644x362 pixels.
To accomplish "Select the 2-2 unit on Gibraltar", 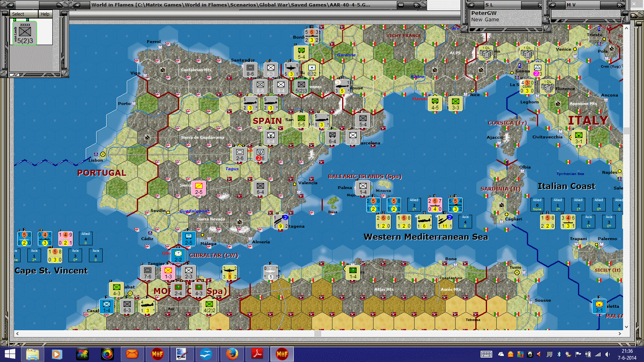I will [178, 255].
